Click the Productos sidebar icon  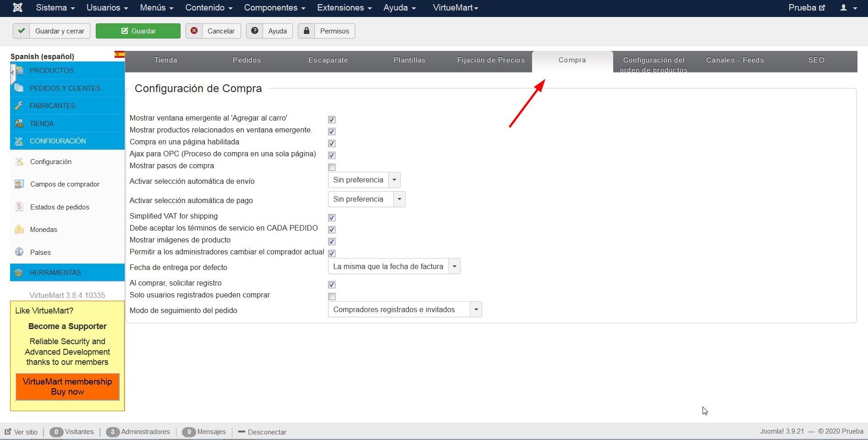pyautogui.click(x=19, y=71)
